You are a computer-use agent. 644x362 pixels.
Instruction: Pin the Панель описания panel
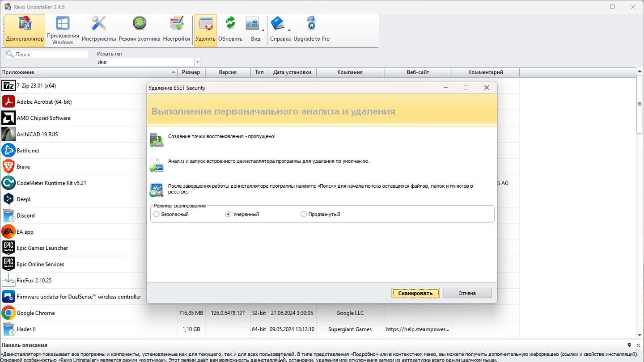[629, 345]
